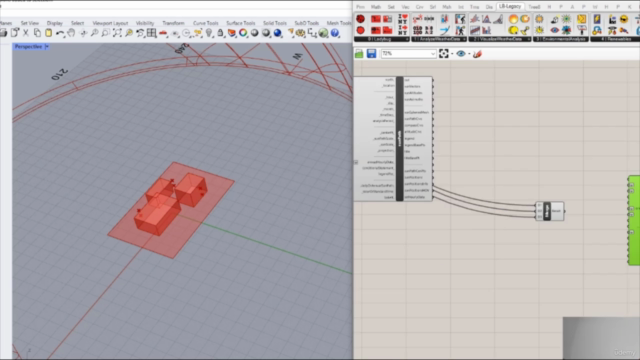
Task: Switch to the Vec tab in Grasshopper
Action: coord(405,7)
